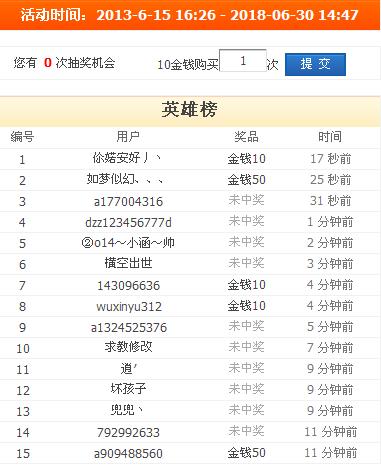This screenshot has height=465, width=381.
Task: Click the 未中奖 result for 坏孩子
Action: click(x=246, y=389)
